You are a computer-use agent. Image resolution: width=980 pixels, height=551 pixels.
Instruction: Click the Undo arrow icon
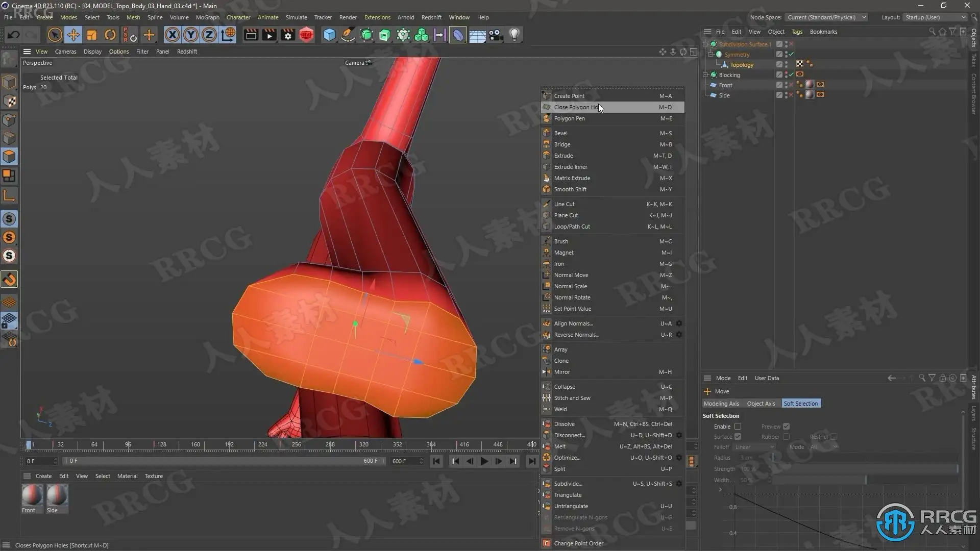coord(14,35)
